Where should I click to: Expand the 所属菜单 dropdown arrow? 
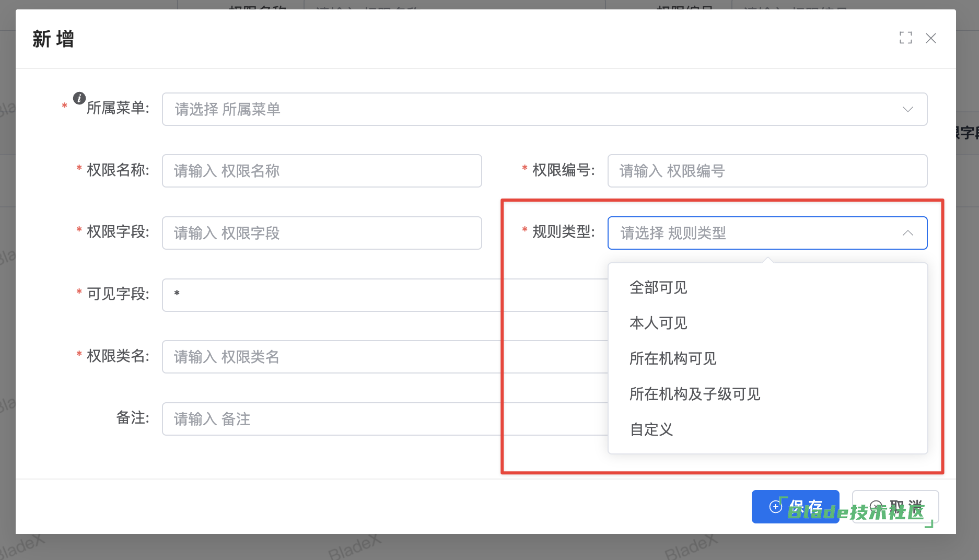[x=907, y=110]
